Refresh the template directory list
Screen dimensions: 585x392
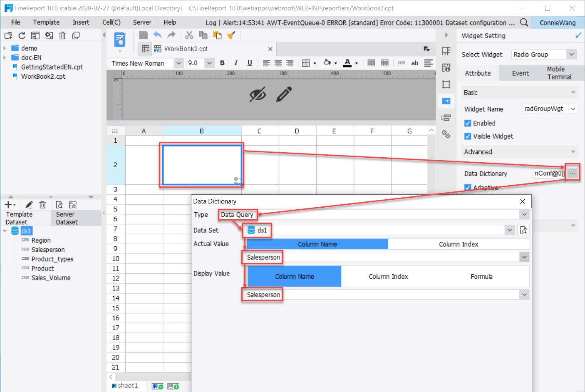point(22,35)
